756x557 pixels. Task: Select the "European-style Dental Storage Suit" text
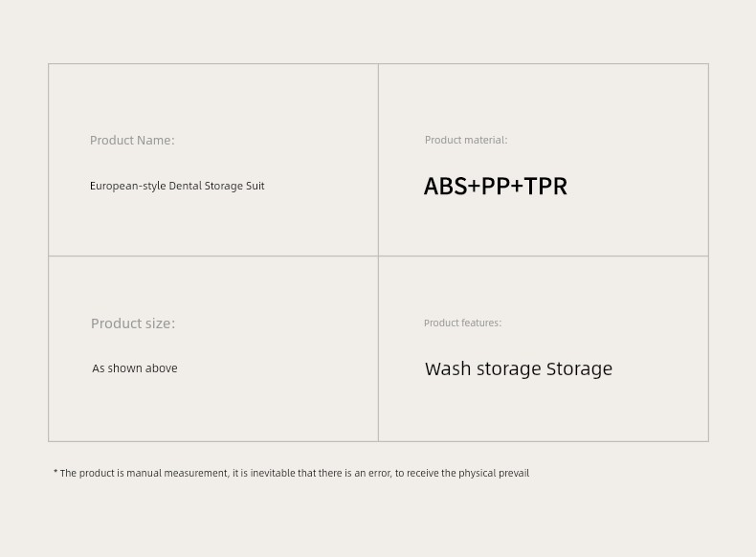177,186
